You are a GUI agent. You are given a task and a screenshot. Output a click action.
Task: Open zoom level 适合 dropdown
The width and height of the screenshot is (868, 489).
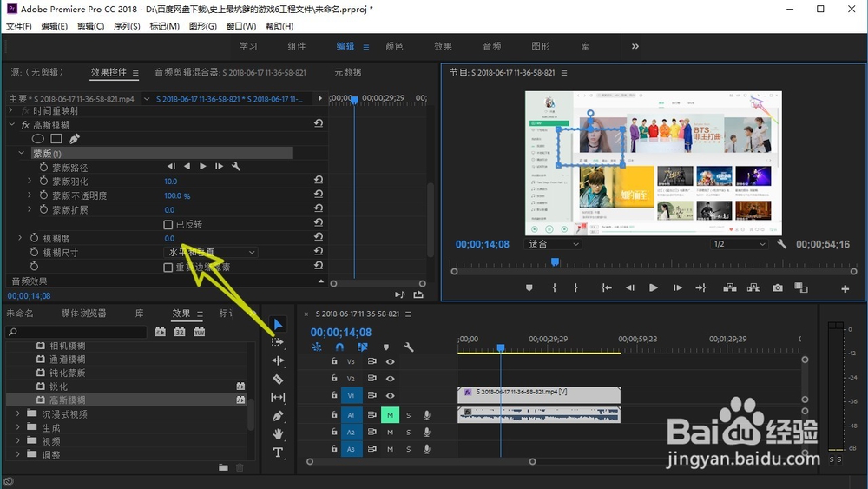pyautogui.click(x=553, y=244)
